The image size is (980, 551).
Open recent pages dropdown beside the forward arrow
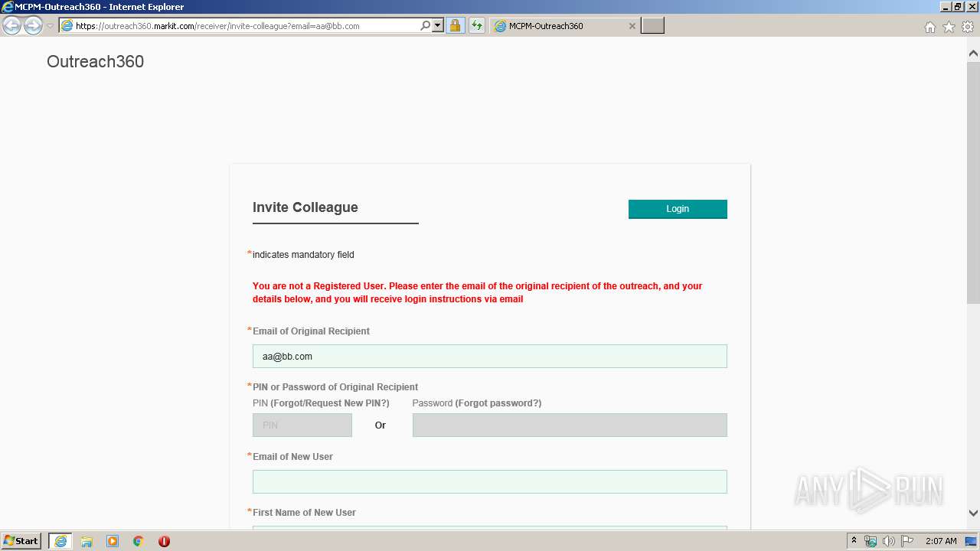pyautogui.click(x=51, y=26)
